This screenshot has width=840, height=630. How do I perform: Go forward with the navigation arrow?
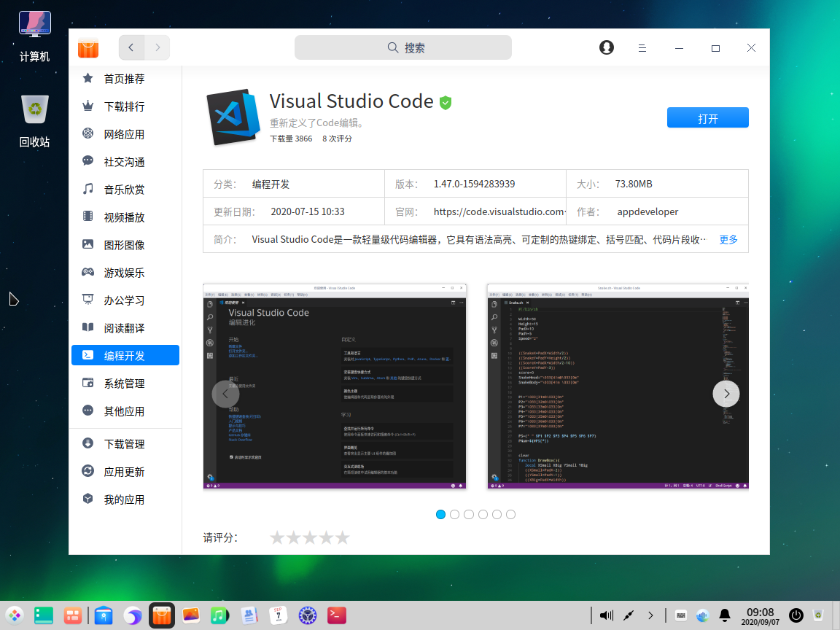[x=157, y=47]
